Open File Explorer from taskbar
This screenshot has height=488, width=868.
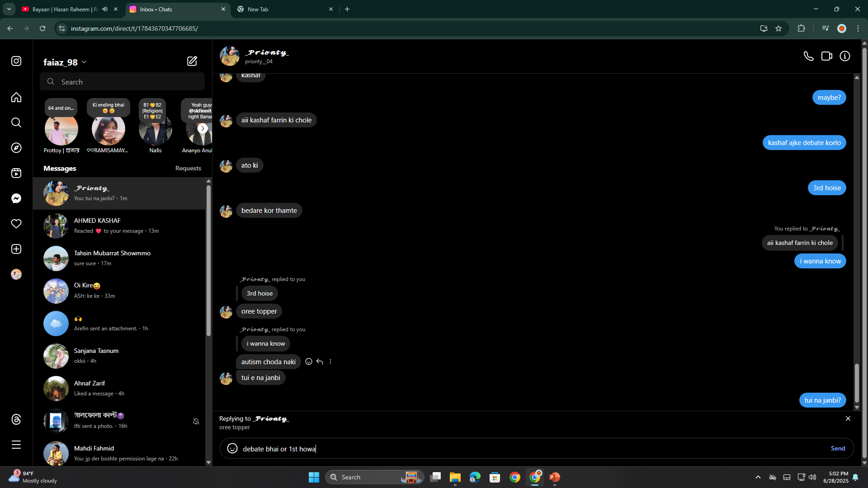455,477
